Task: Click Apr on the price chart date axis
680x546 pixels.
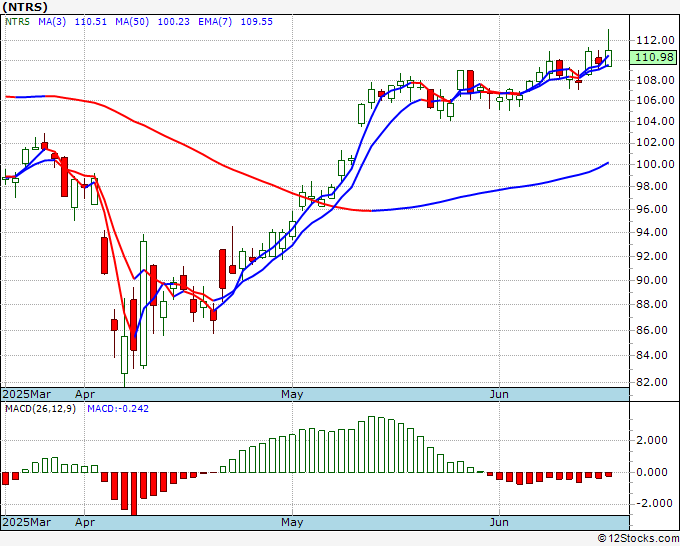Action: (x=85, y=394)
